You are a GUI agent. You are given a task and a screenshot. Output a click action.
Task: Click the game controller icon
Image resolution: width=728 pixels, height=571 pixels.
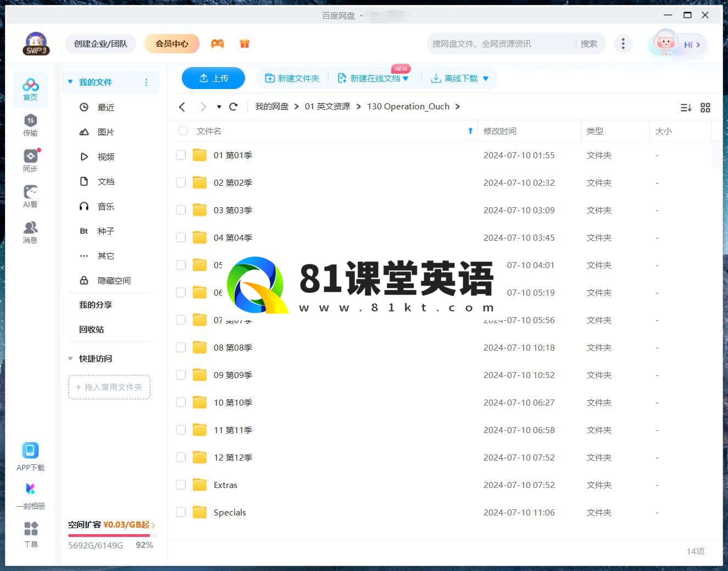218,43
